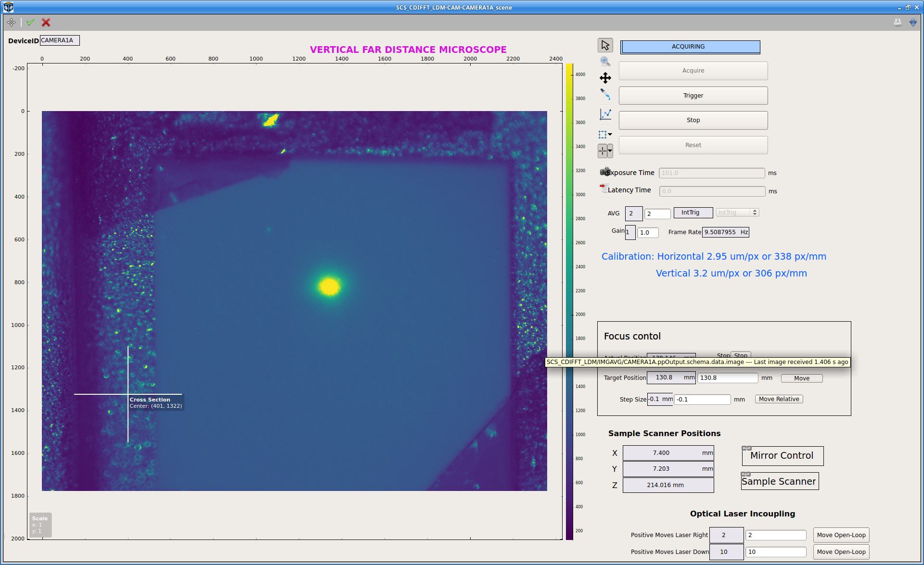Click the Sample Scanner Z value 214.016 mm
The width and height of the screenshot is (924, 565).
point(668,485)
